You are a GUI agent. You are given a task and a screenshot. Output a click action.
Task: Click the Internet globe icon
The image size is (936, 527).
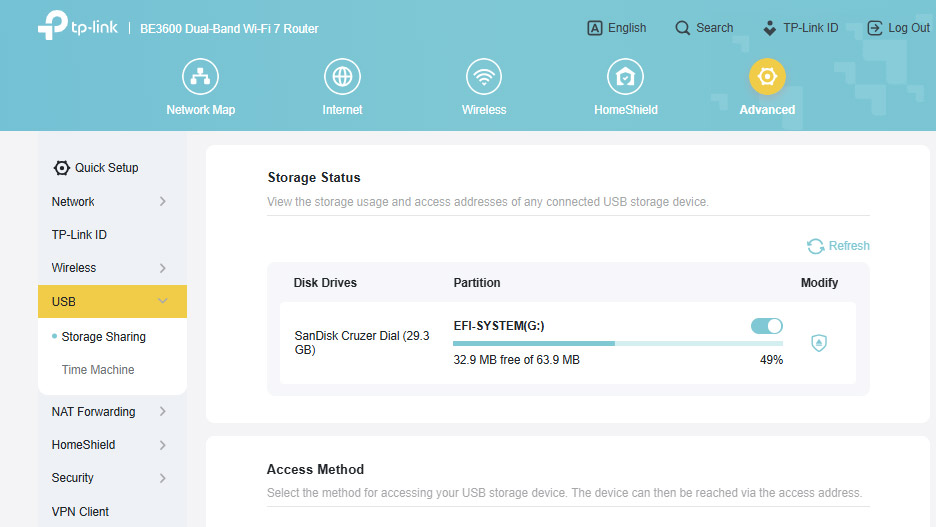click(342, 77)
